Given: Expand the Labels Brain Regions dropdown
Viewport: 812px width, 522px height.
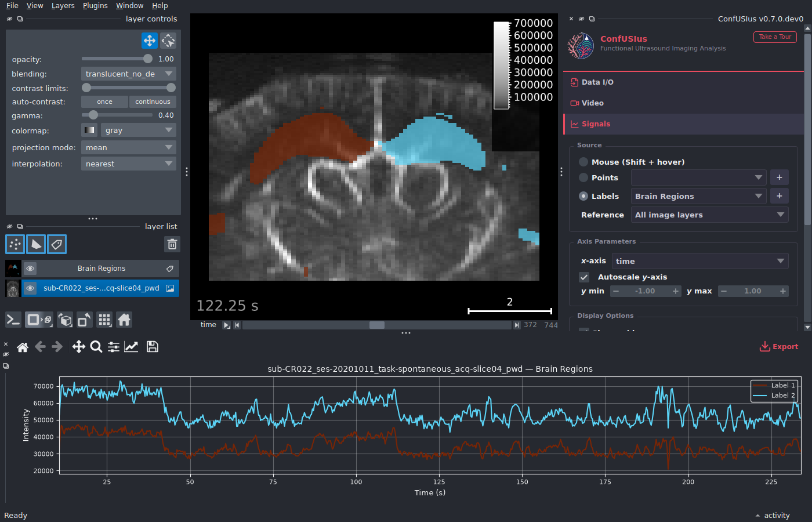Looking at the screenshot, I should pos(698,196).
